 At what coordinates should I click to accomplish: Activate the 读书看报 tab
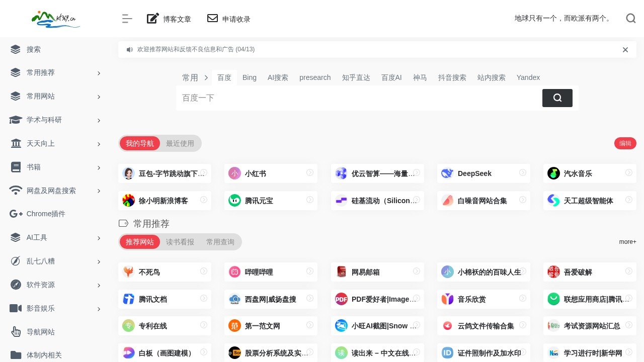(x=180, y=242)
